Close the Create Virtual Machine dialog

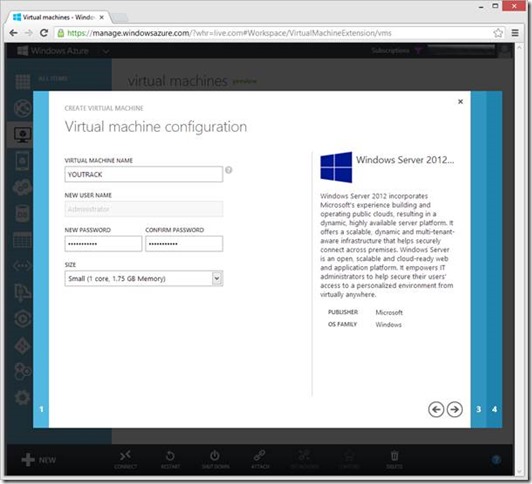pyautogui.click(x=460, y=101)
